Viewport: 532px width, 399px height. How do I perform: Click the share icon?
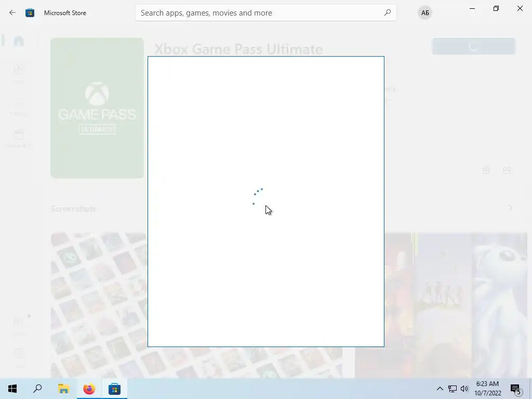point(507,170)
